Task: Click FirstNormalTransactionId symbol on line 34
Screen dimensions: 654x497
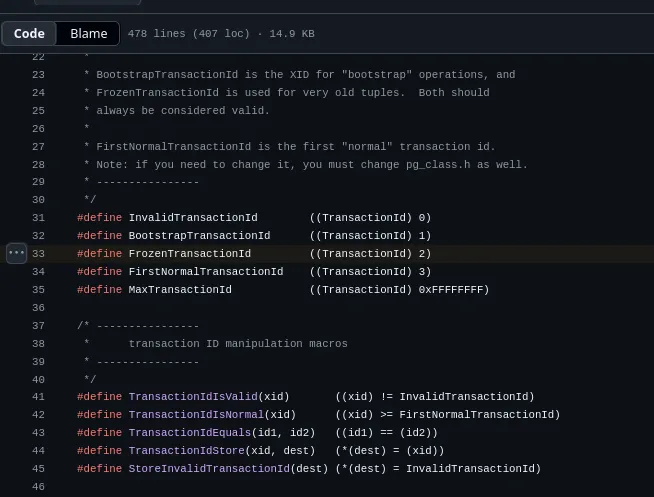Action: coord(206,271)
